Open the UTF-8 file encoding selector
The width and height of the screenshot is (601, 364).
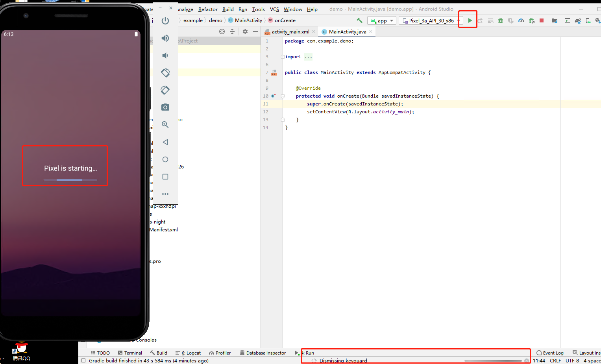point(572,361)
